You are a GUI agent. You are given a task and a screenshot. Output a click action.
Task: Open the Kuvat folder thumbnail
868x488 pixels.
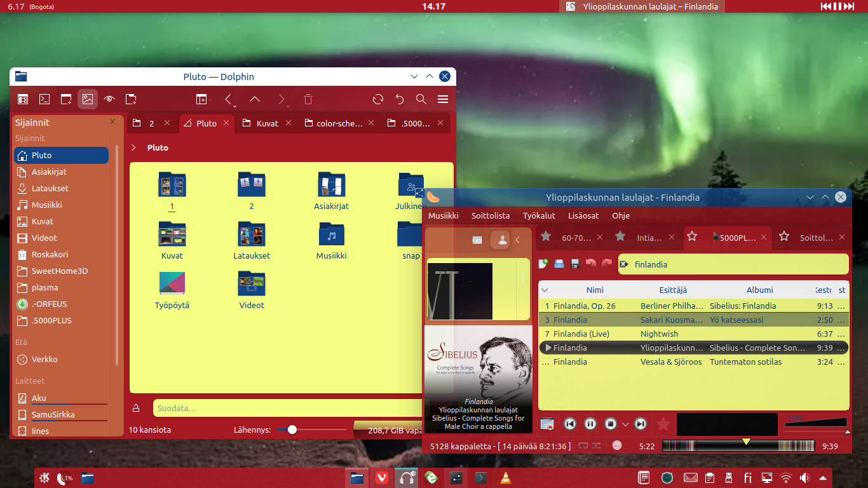(x=172, y=234)
